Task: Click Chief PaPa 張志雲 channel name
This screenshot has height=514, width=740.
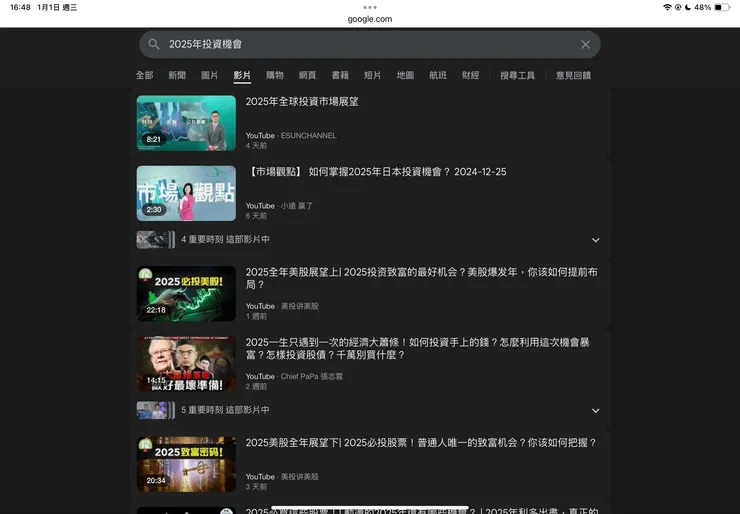Action: [312, 376]
